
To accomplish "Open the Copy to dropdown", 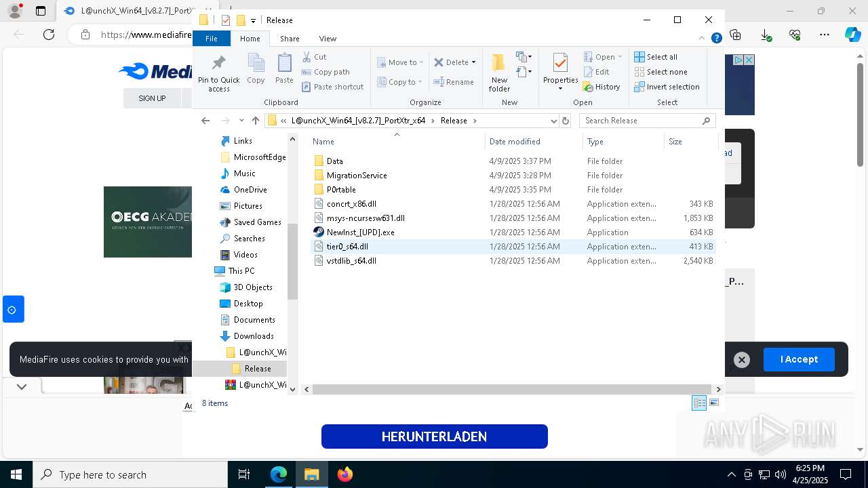I will point(400,82).
